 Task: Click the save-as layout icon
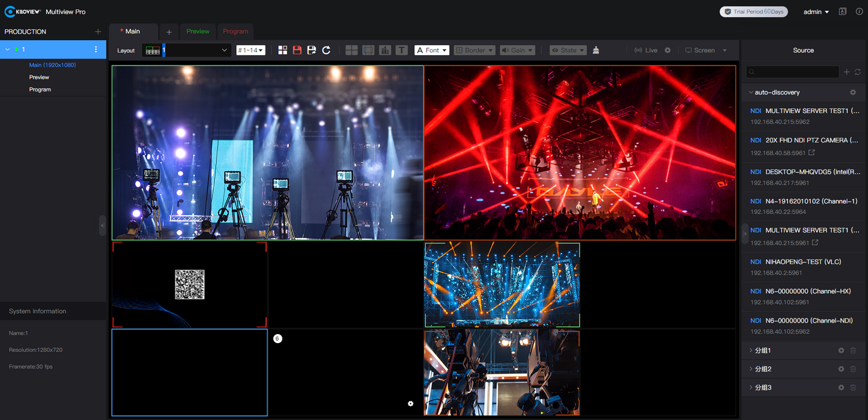pyautogui.click(x=311, y=50)
